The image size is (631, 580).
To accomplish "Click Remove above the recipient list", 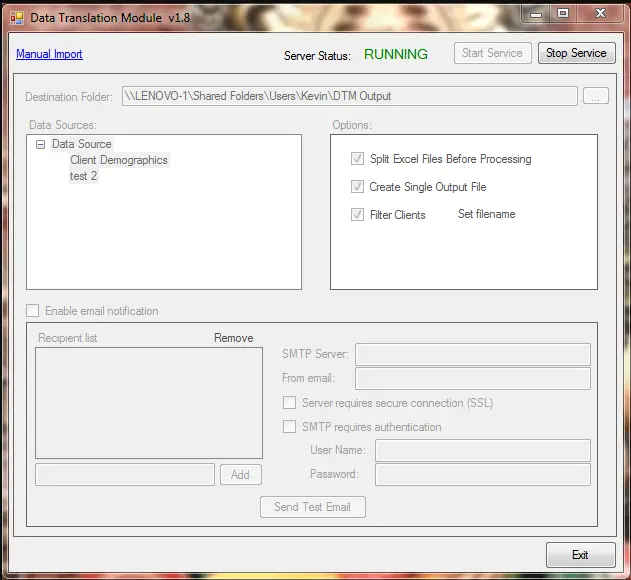I will pyautogui.click(x=234, y=338).
